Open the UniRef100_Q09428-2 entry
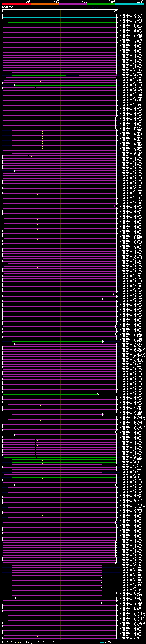 (x=132, y=623)
